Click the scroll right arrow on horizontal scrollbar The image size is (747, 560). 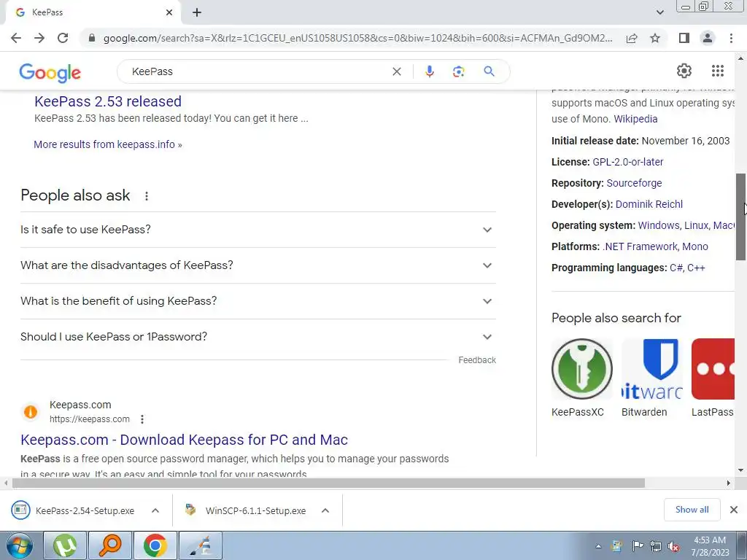729,483
